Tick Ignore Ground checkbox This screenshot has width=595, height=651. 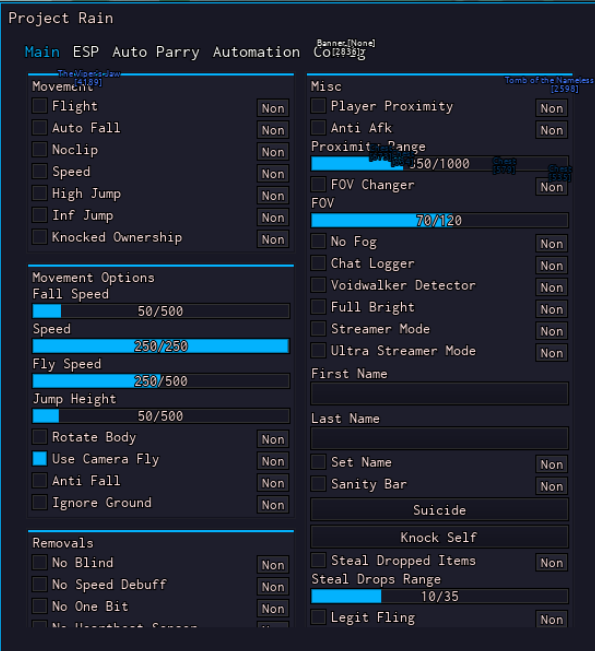point(39,502)
